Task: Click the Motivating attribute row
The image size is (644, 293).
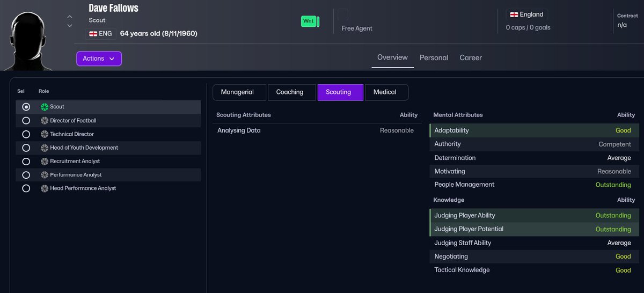Action: click(534, 171)
